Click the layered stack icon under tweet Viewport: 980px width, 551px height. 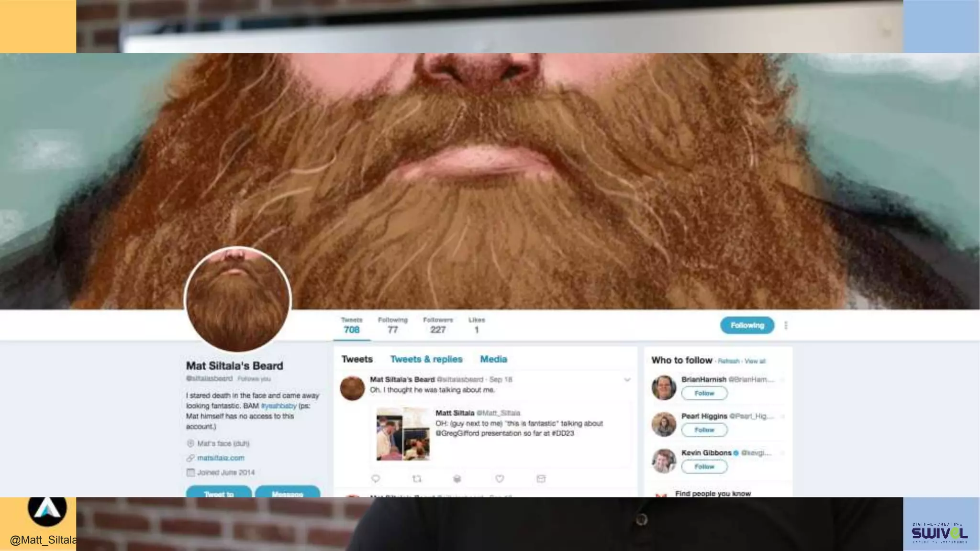click(457, 478)
